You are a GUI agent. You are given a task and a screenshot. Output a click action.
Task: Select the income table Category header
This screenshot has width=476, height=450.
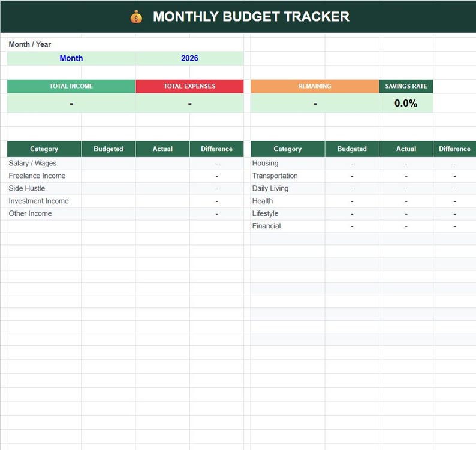44,149
